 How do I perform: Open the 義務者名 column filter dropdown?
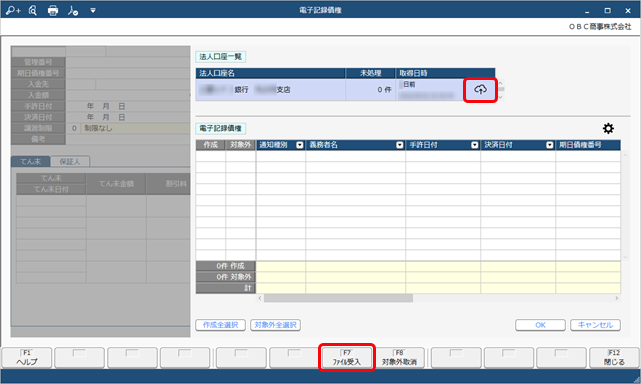[399, 145]
